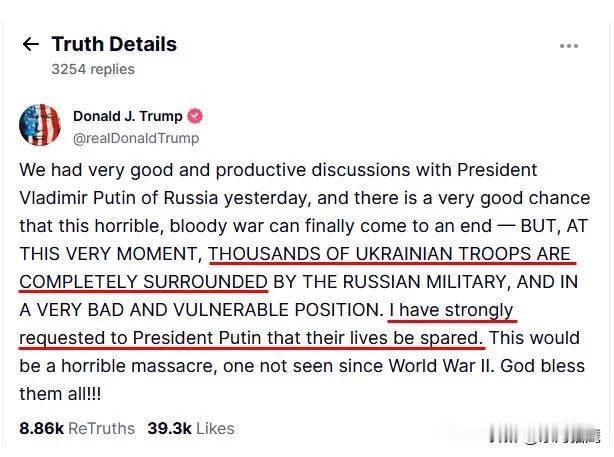
Task: Open the @realDonaldTrump handle link
Action: [136, 138]
